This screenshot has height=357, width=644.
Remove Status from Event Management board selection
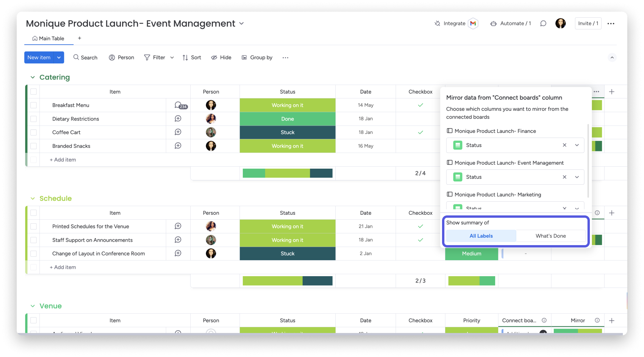click(564, 177)
